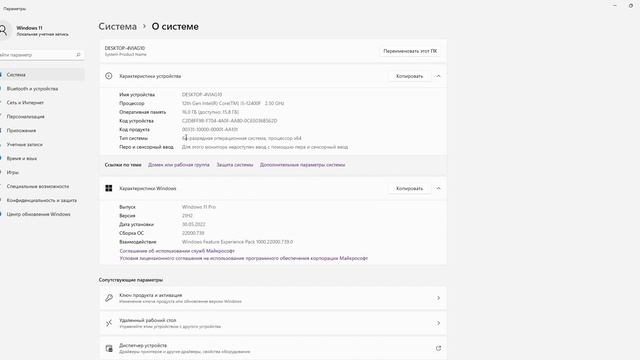Screen dimensions: 640x360
Task: Click the Оперативная память value
Action: click(210, 112)
